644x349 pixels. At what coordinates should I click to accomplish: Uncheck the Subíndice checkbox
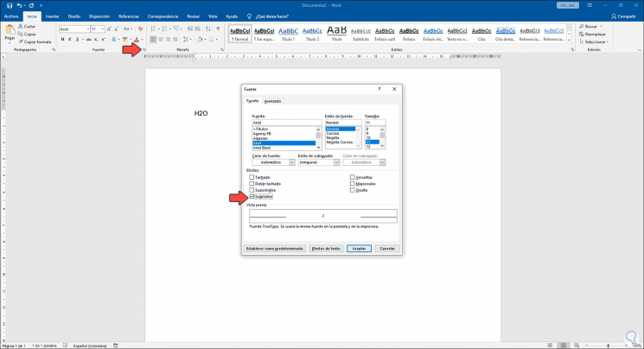(252, 196)
